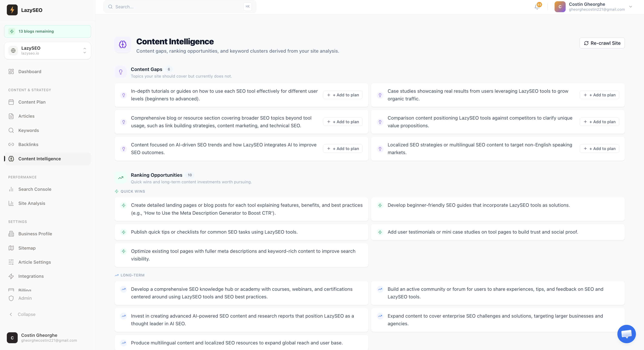Select the user testimonials quick win card
This screenshot has width=644, height=350.
tap(498, 232)
